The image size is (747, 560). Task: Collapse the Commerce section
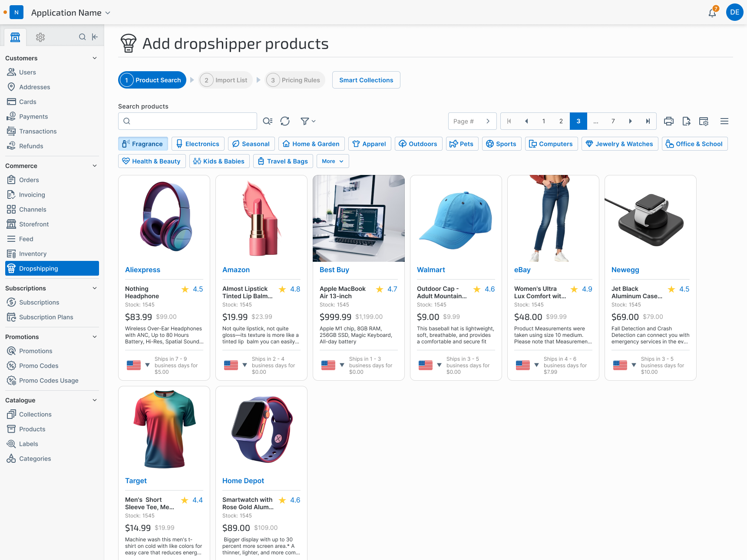tap(95, 166)
